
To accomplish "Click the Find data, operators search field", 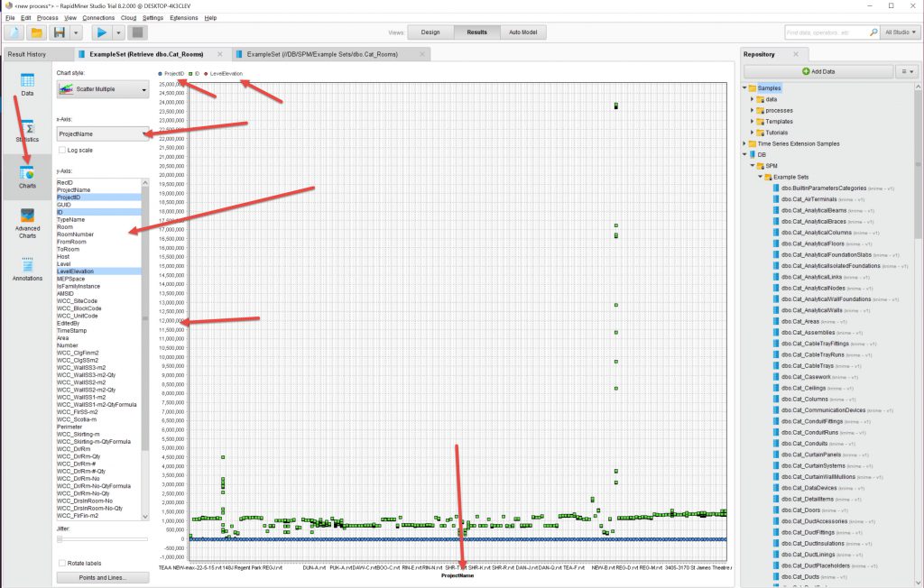I will 826,32.
